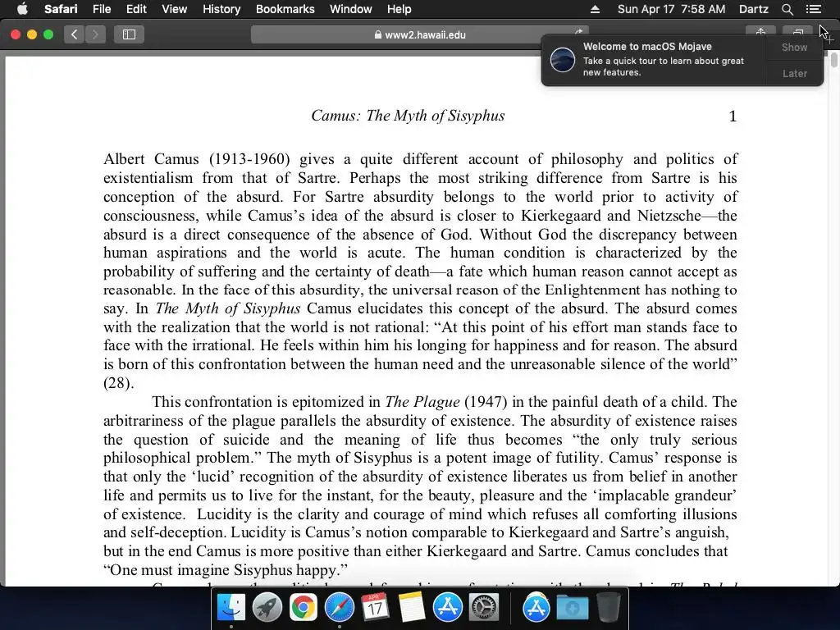Screen dimensions: 840x630
Task: Click the eject icon in the menu bar
Action: coord(596,9)
